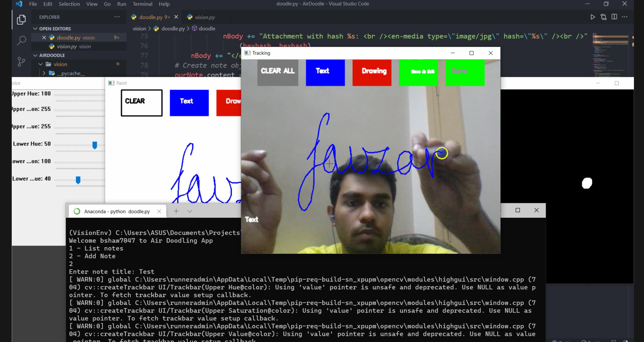The image size is (644, 342).
Task: Expand the __pycache__ folder
Action: [44, 73]
